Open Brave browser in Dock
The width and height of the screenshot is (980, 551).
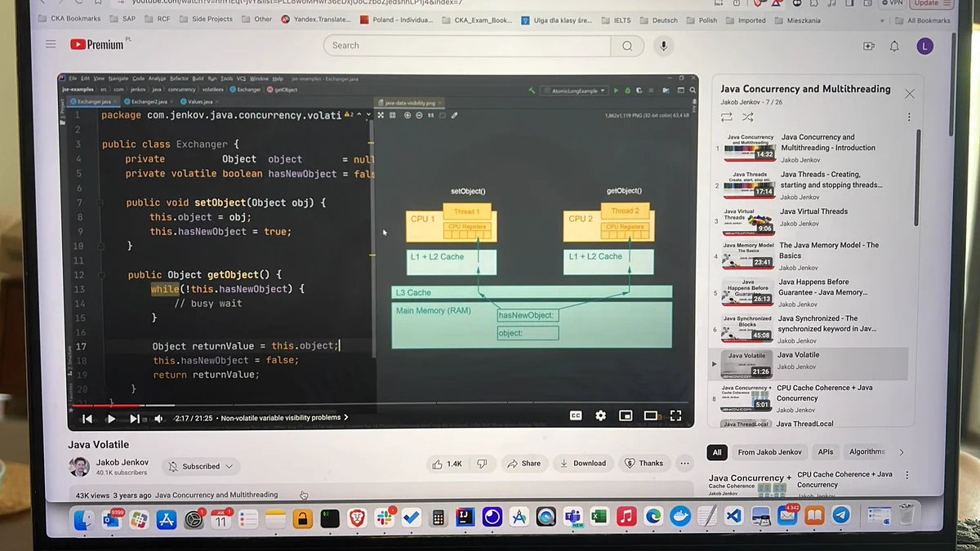click(357, 518)
